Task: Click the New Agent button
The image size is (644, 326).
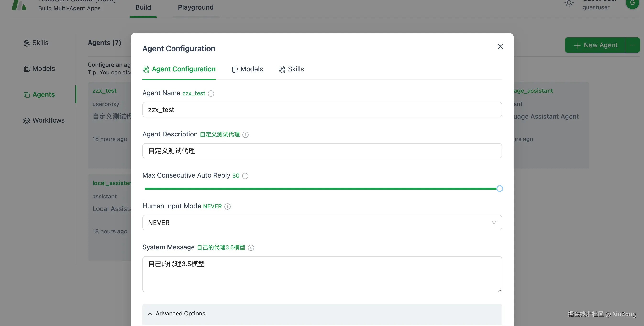Action: point(595,45)
